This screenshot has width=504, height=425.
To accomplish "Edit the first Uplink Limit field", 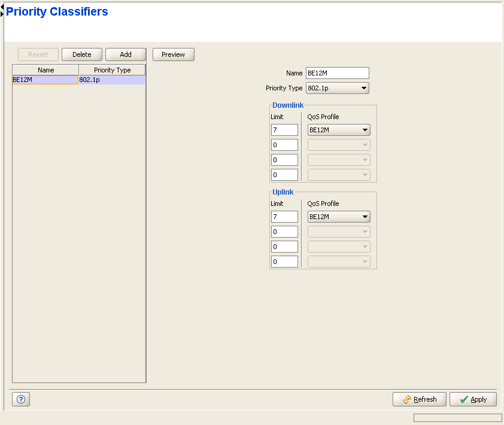I will tap(284, 217).
